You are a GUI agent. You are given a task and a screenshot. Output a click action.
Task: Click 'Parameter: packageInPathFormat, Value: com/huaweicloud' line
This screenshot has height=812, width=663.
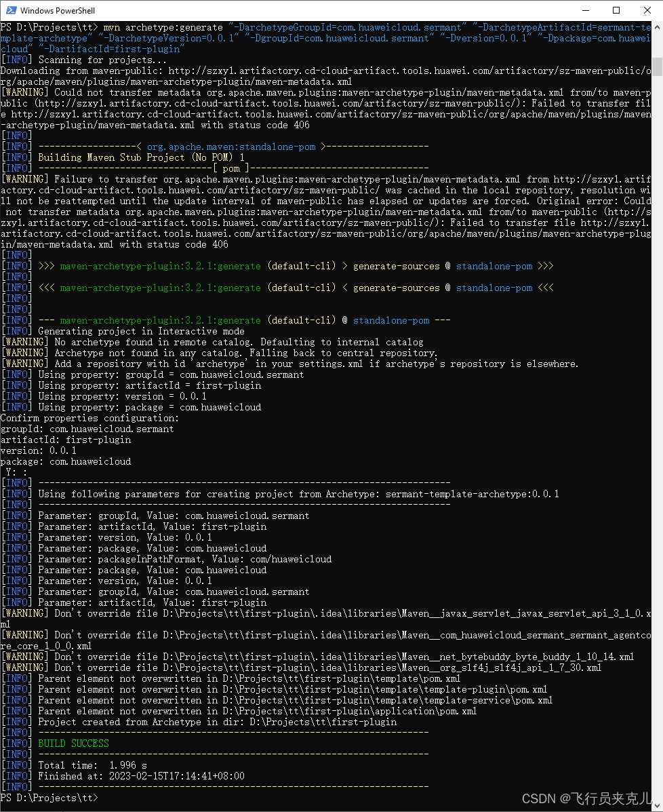tap(166, 559)
